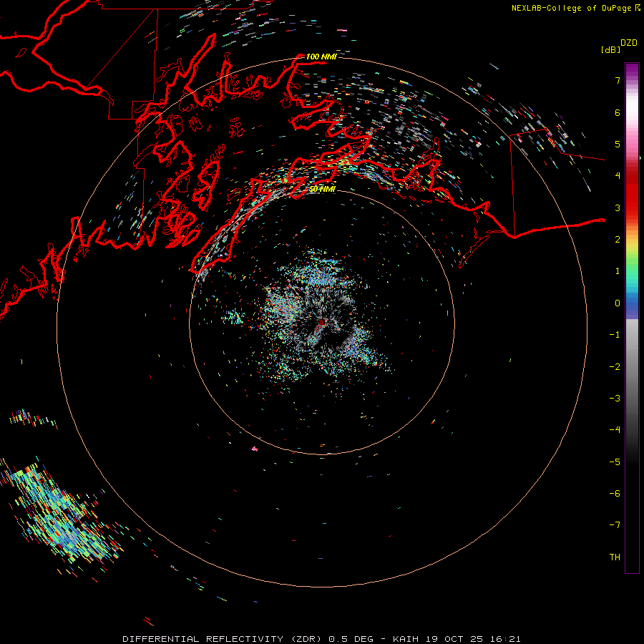
Task: Click the 5 dB value on color scale
Action: [618, 144]
